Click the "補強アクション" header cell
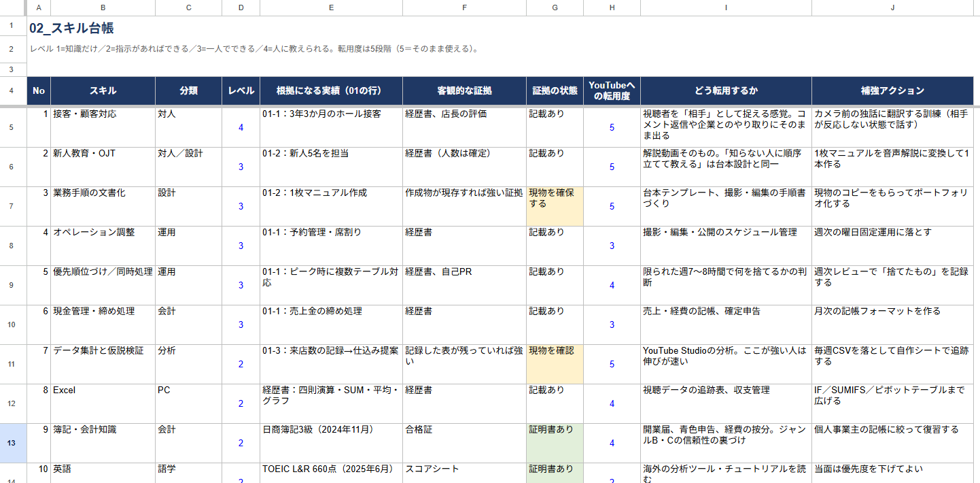 [x=892, y=90]
